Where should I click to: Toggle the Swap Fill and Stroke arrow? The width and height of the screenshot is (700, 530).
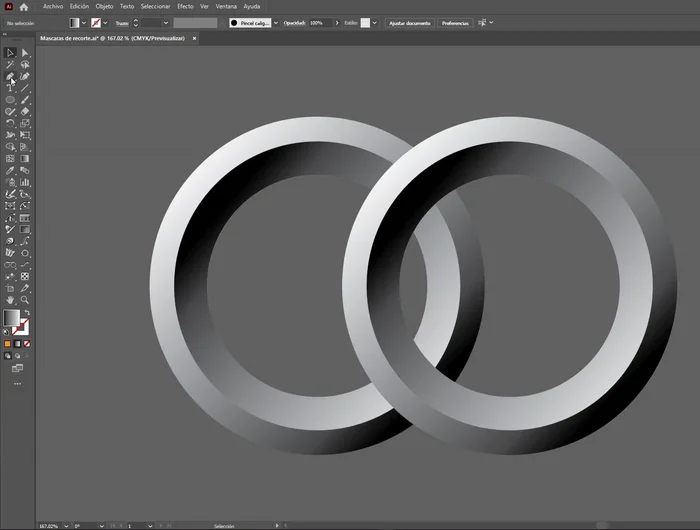pos(27,313)
